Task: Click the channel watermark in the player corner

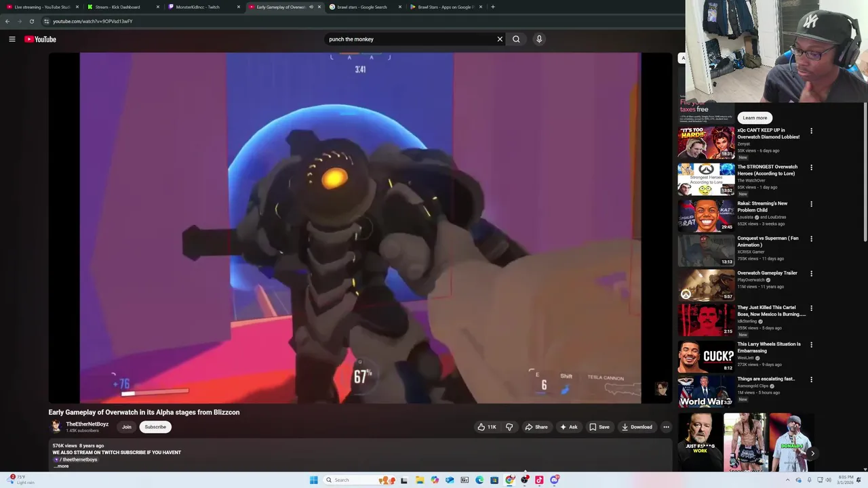Action: (661, 388)
